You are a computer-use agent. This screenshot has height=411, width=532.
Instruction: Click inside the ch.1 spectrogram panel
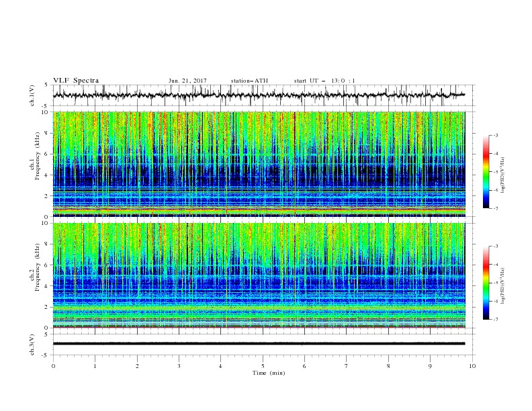pyautogui.click(x=259, y=164)
